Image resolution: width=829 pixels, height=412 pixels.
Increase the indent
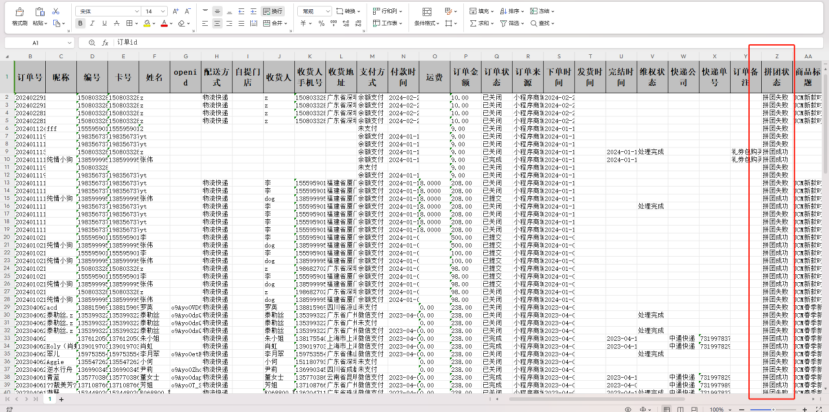pos(253,11)
